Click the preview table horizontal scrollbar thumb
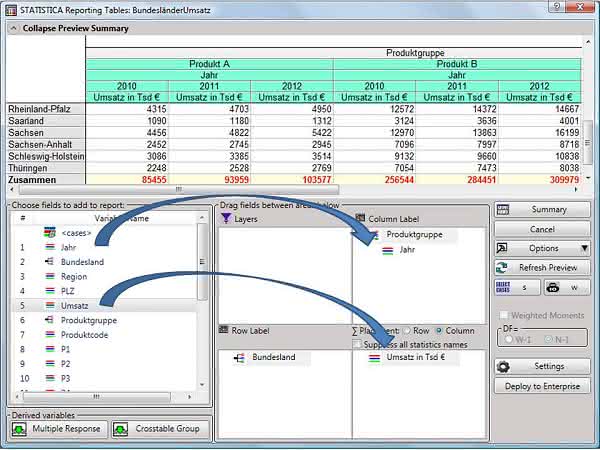The height and width of the screenshot is (450, 600). [x=179, y=189]
